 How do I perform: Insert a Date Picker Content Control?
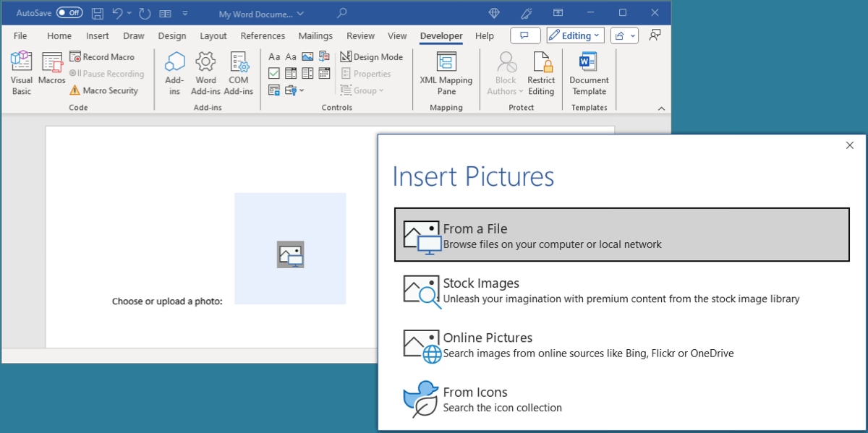[324, 73]
